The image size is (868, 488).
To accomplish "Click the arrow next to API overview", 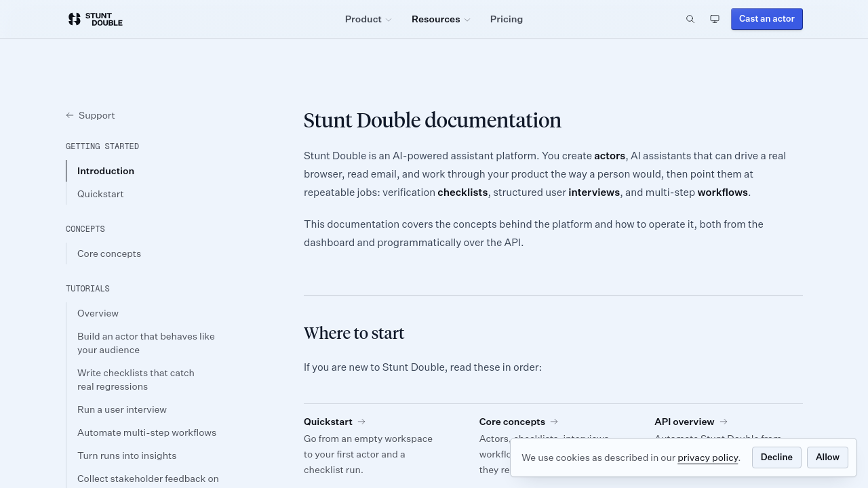I will (x=724, y=422).
